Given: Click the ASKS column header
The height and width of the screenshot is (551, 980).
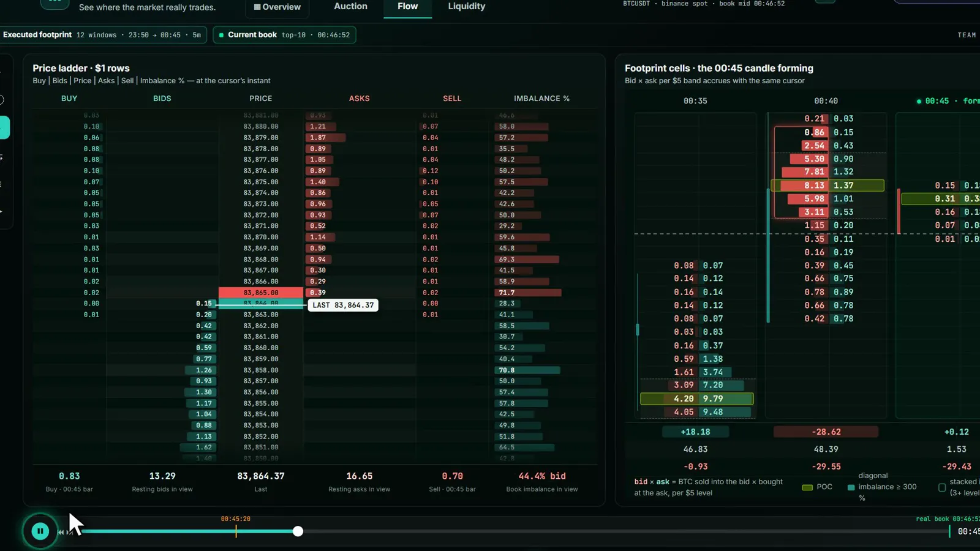Looking at the screenshot, I should pos(360,99).
